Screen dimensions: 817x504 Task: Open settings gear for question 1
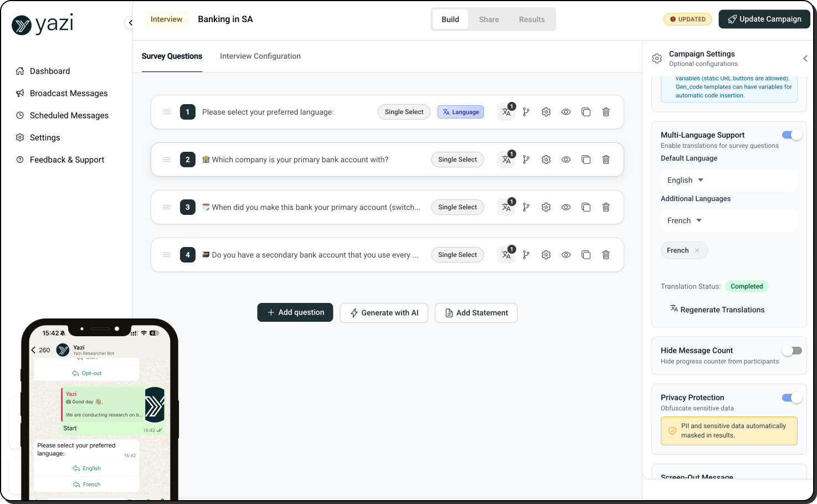(546, 112)
